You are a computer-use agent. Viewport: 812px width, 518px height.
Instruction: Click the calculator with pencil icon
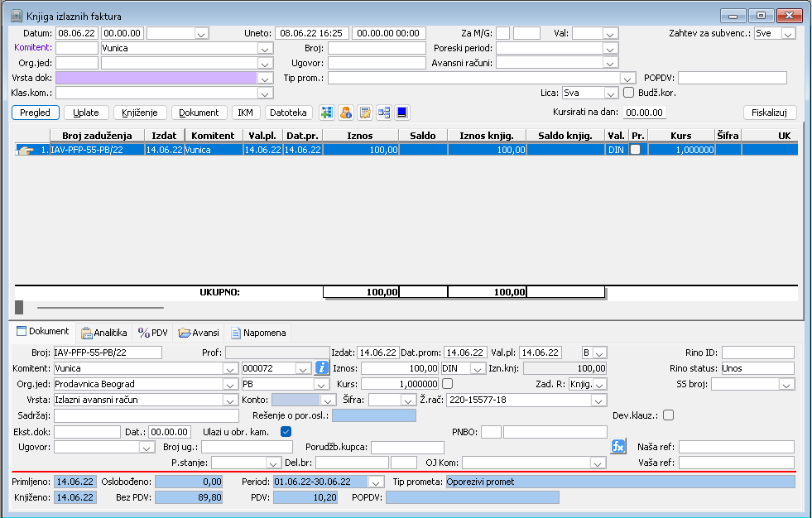(x=365, y=113)
